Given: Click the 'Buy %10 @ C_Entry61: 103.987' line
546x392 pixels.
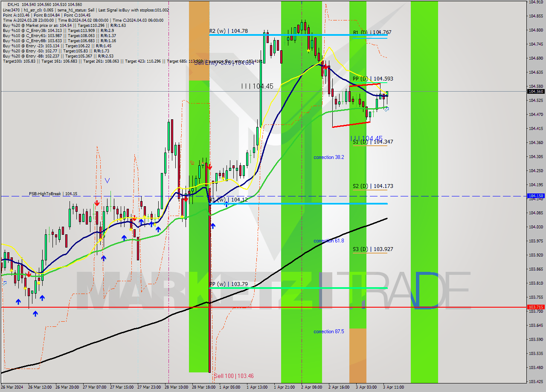Looking at the screenshot, I should 60,35.
